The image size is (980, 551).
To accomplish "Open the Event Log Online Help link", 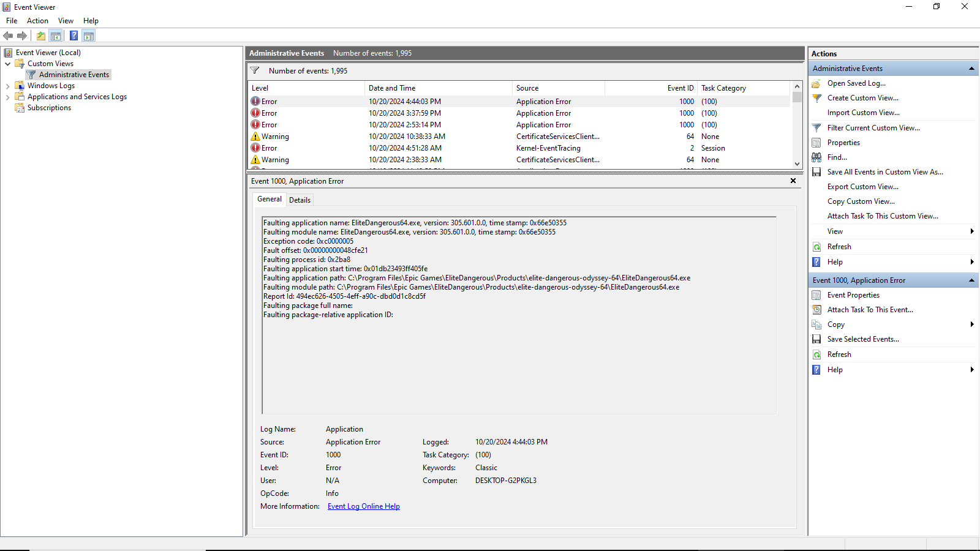I will [364, 506].
